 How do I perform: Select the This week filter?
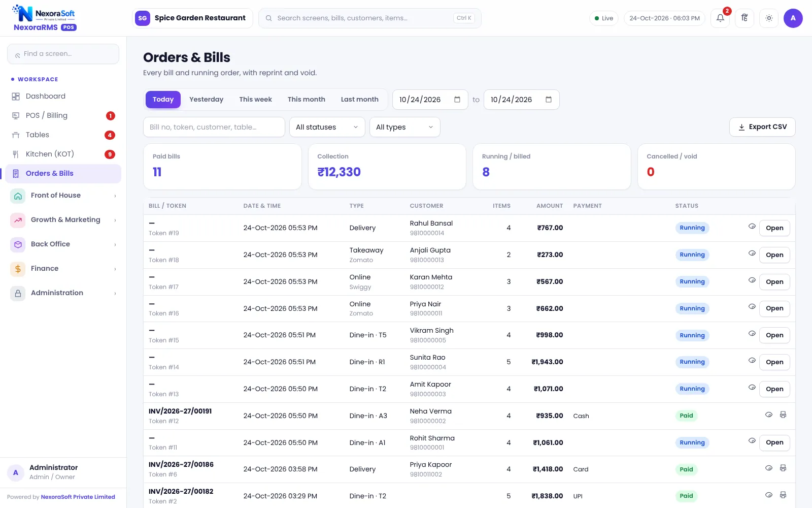[x=255, y=100]
